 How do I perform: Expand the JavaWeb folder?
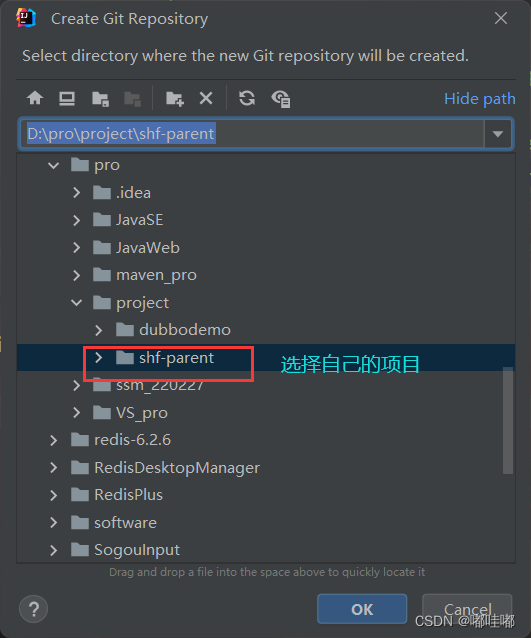click(x=76, y=247)
